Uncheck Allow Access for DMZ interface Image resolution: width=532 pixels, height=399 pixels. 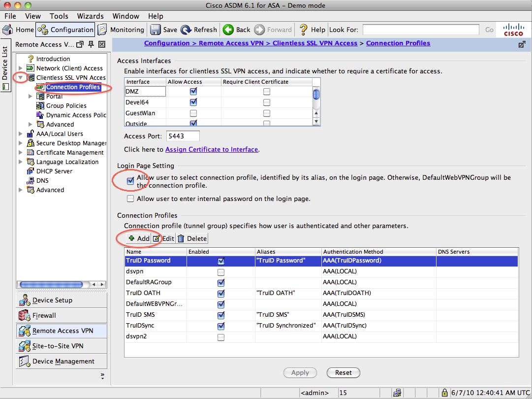pyautogui.click(x=193, y=92)
